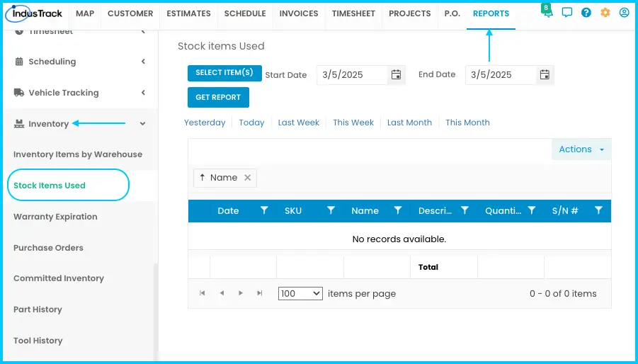The image size is (638, 364).
Task: Collapse the Inventory section chevron
Action: (x=142, y=124)
